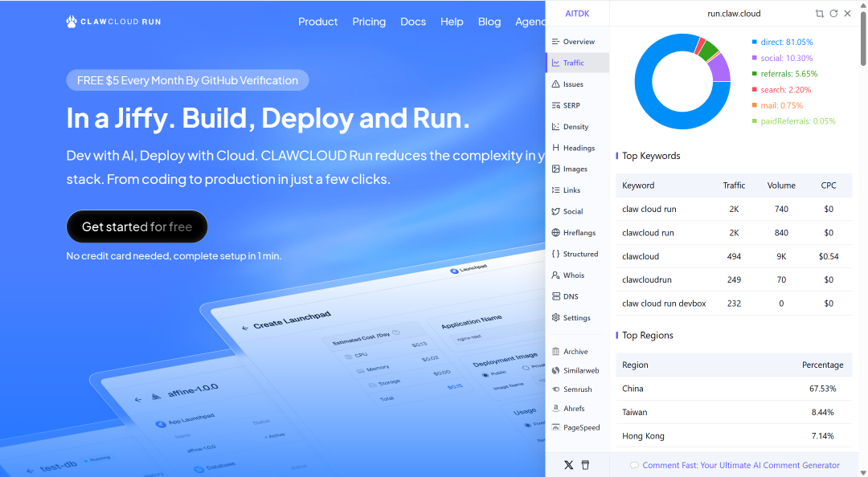Click the AITDK tab label
The height and width of the screenshot is (477, 868).
577,14
